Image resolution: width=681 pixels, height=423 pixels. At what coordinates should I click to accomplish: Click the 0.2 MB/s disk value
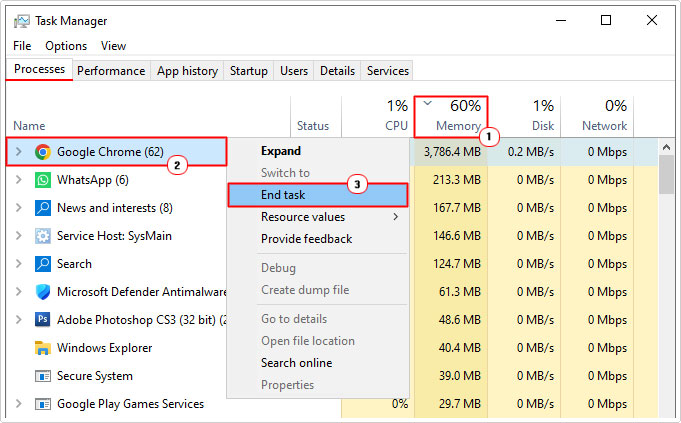531,152
